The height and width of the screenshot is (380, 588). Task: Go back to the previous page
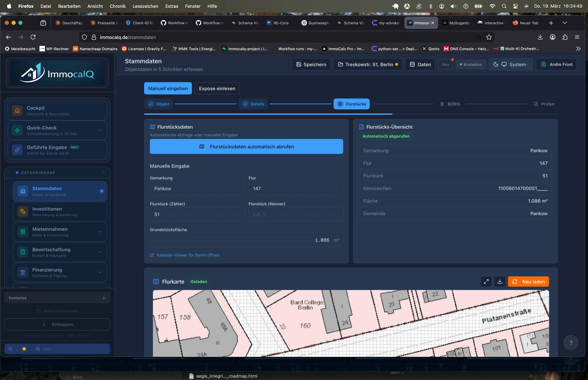[9, 37]
